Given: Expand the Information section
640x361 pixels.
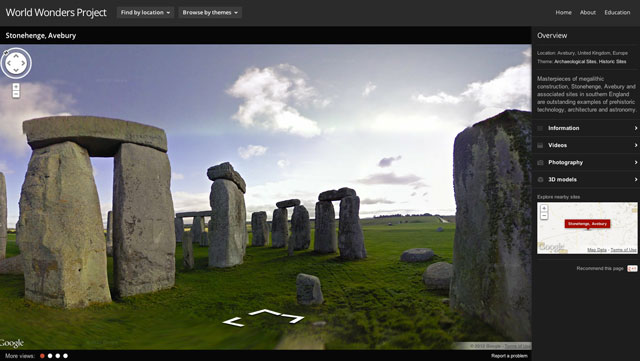Looking at the screenshot, I should click(x=586, y=128).
